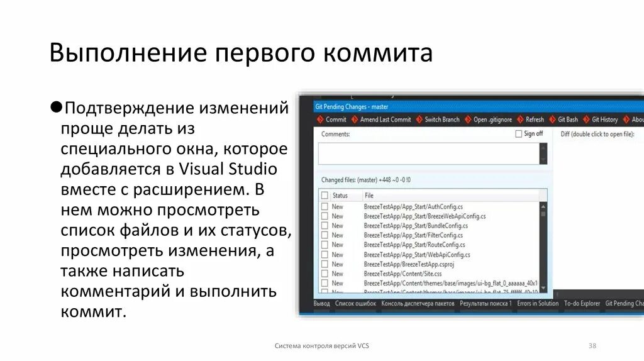Enable the Sign off checkbox
Screen dimensions: 644x361
pos(519,134)
